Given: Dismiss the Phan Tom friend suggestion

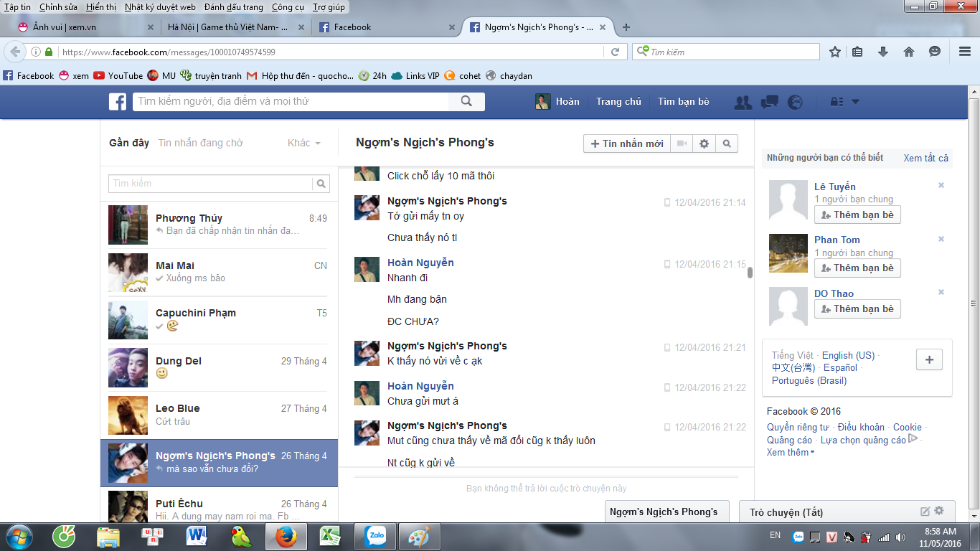Looking at the screenshot, I should pos(941,239).
